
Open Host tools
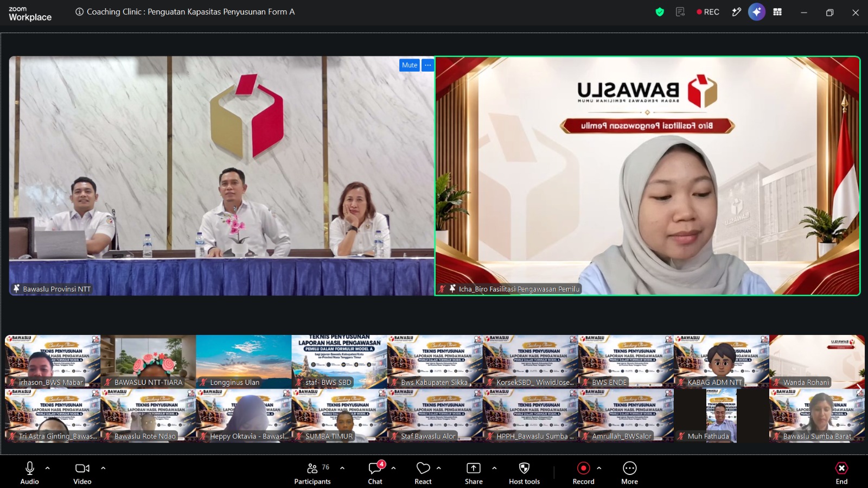(524, 473)
